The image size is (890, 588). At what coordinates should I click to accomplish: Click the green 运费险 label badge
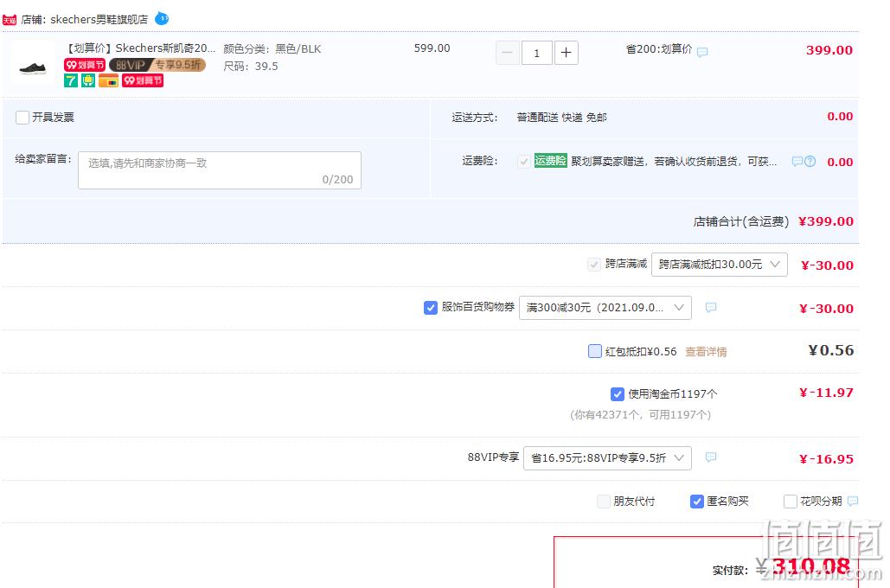(x=550, y=161)
